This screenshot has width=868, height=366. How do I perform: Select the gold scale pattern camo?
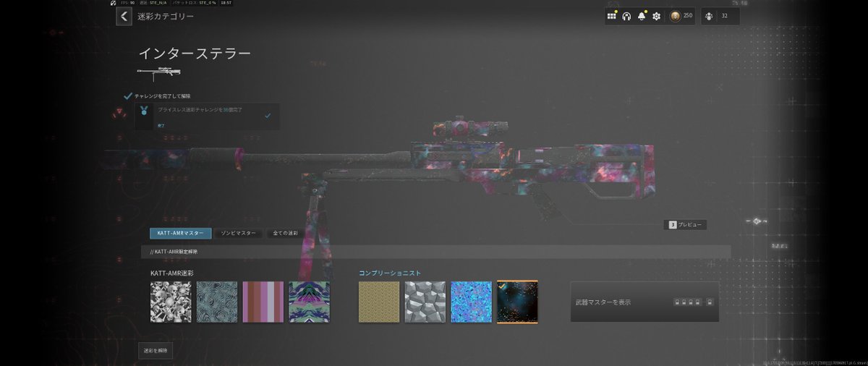pos(379,302)
